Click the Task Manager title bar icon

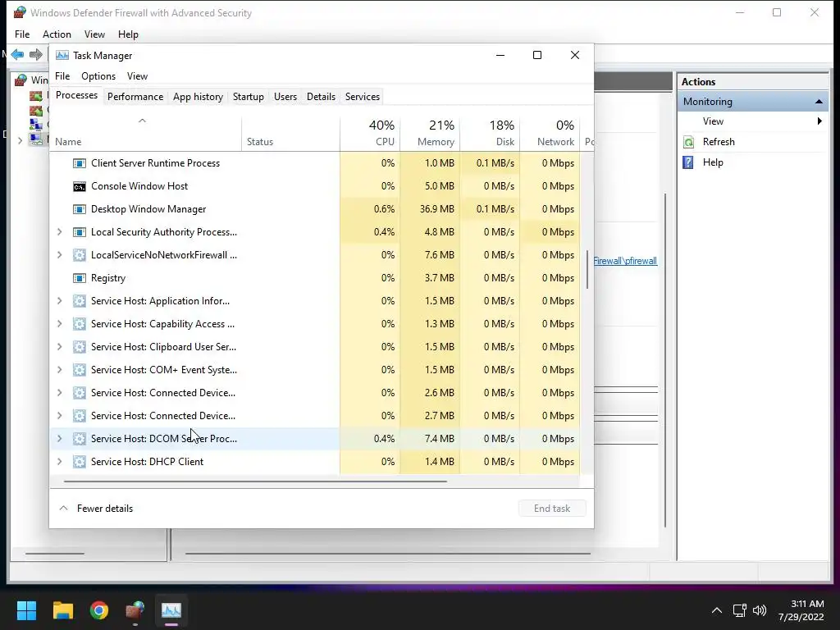click(62, 55)
